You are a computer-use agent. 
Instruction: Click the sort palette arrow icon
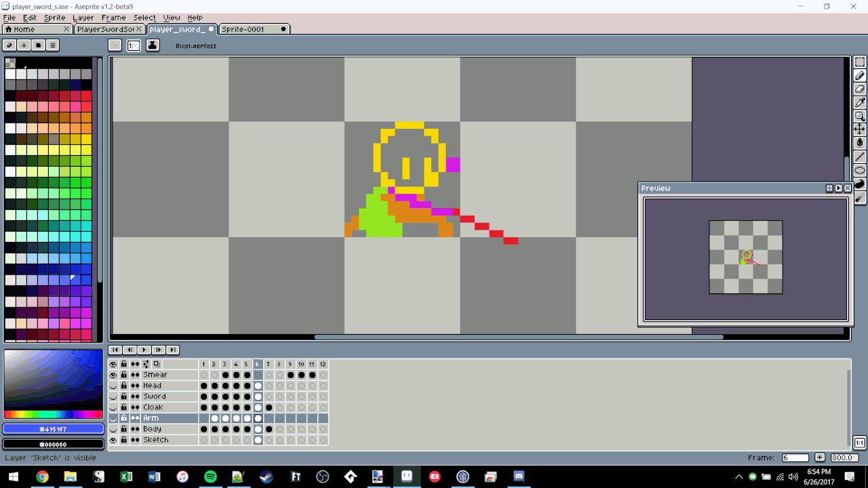tap(24, 45)
